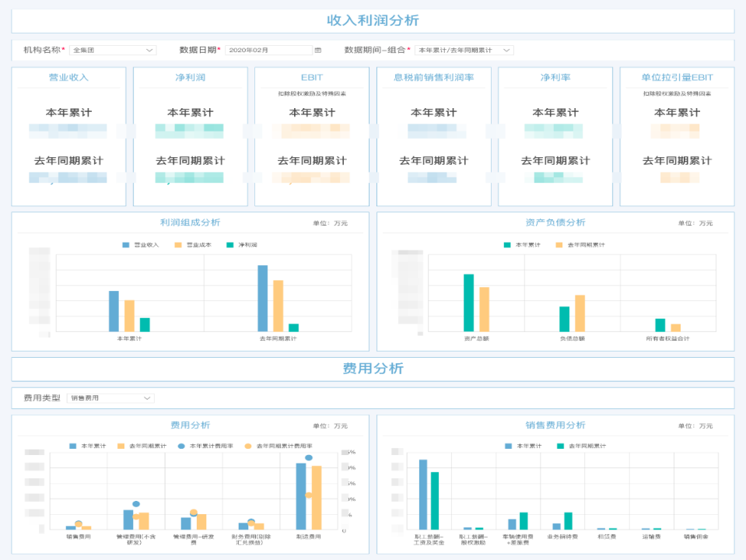
Task: Click 去年同期累计 legend icon in 资产负债分析
Action: click(x=559, y=245)
